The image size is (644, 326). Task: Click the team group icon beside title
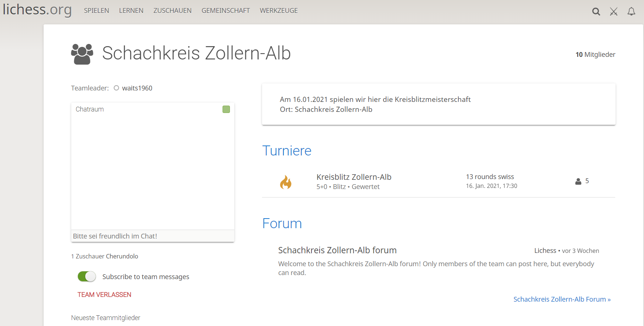coord(82,54)
